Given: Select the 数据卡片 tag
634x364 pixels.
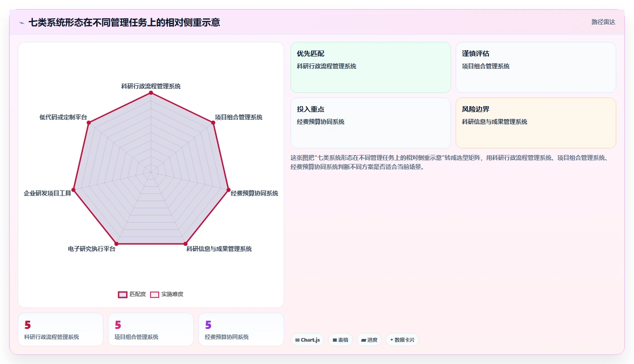Looking at the screenshot, I should 402,340.
